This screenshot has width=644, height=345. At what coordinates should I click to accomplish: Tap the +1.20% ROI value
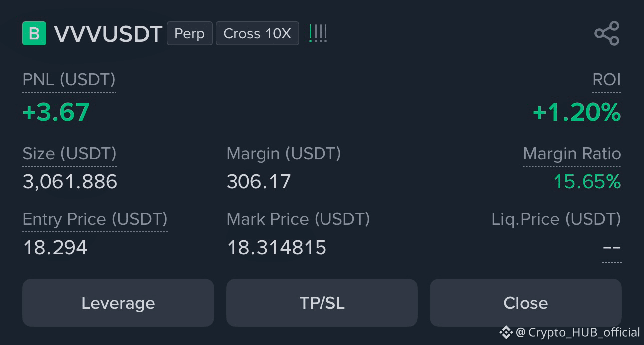tap(577, 112)
